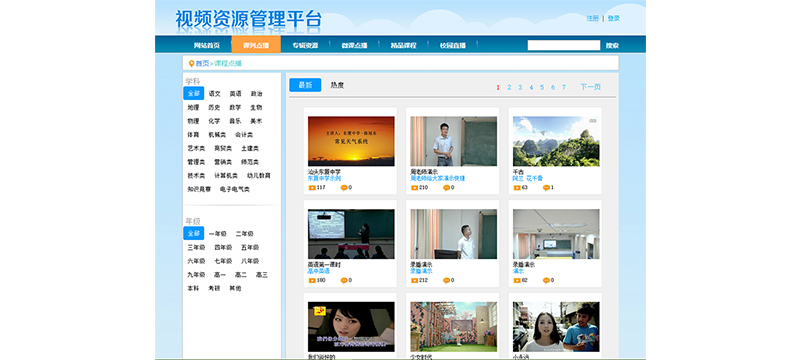The image size is (800, 360).
Task: Click comment bubble icon on 英语第一课时 card
Action: click(x=344, y=280)
